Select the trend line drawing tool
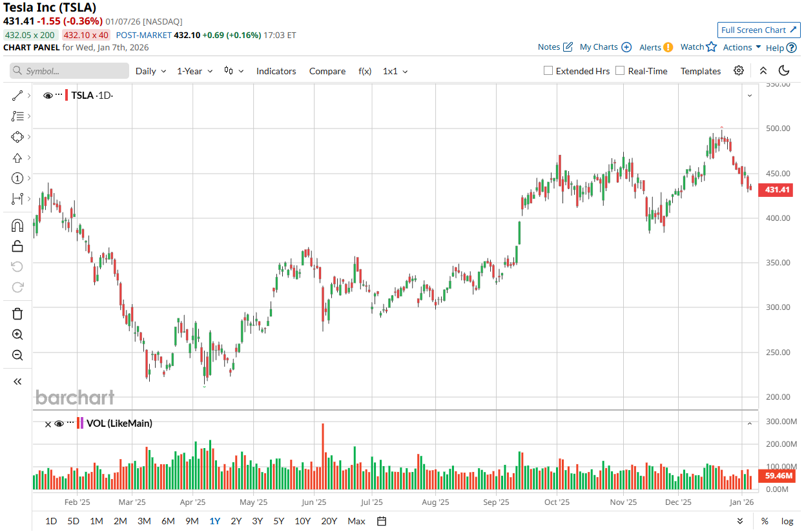The width and height of the screenshot is (804, 532). coord(17,96)
